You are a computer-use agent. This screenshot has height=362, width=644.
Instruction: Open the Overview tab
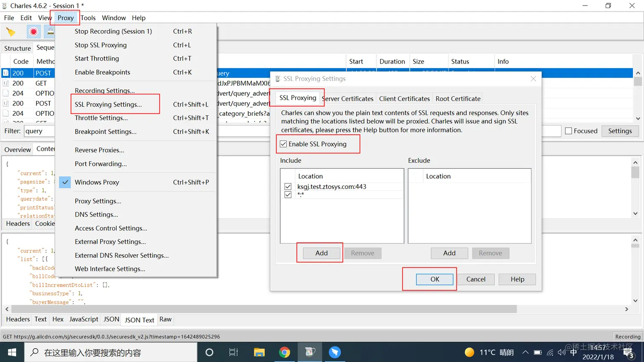coord(17,149)
